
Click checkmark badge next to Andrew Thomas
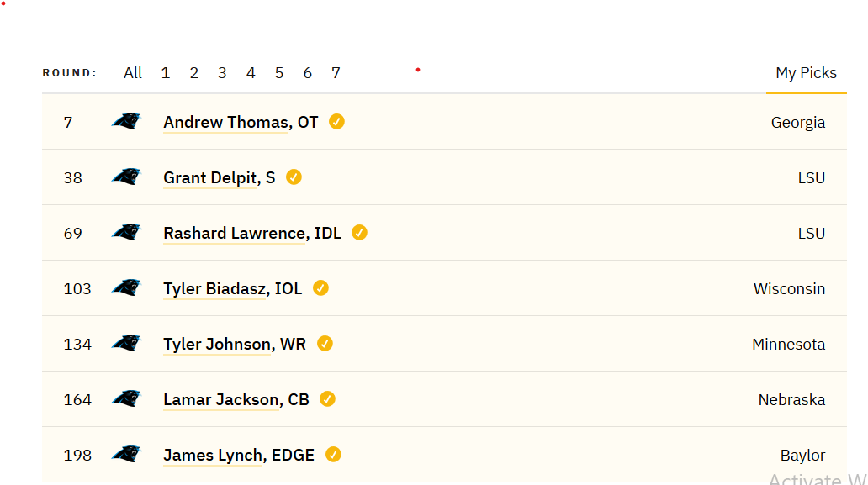336,122
